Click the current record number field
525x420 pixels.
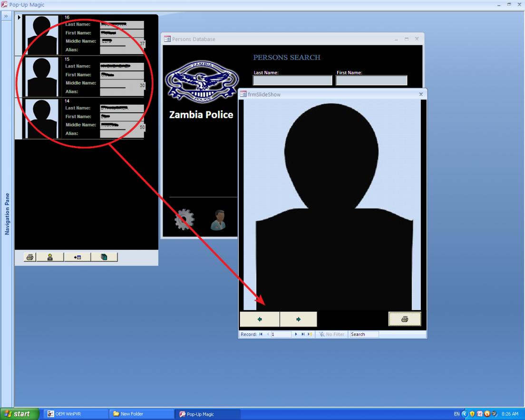[x=281, y=334]
